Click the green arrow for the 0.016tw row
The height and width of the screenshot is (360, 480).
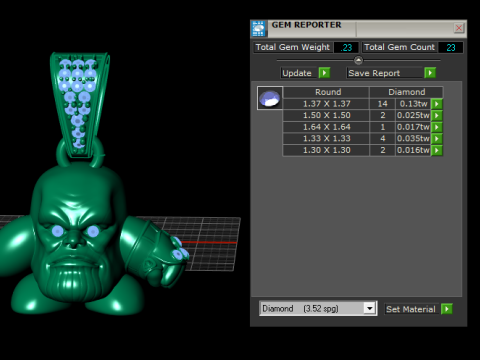point(437,150)
